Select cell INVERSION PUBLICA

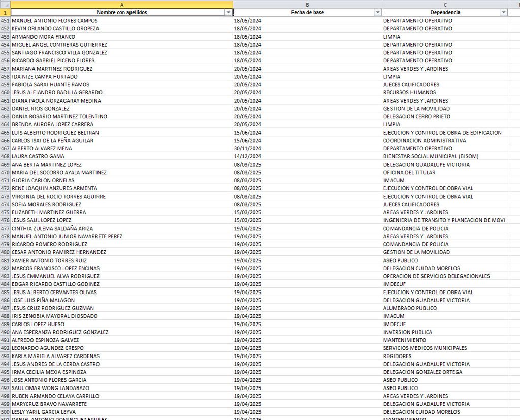tap(445, 332)
